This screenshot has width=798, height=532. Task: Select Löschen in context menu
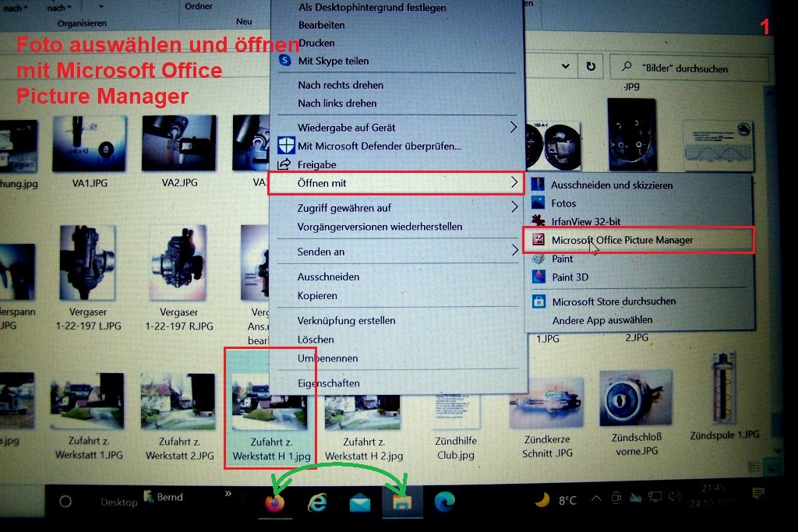click(x=316, y=340)
